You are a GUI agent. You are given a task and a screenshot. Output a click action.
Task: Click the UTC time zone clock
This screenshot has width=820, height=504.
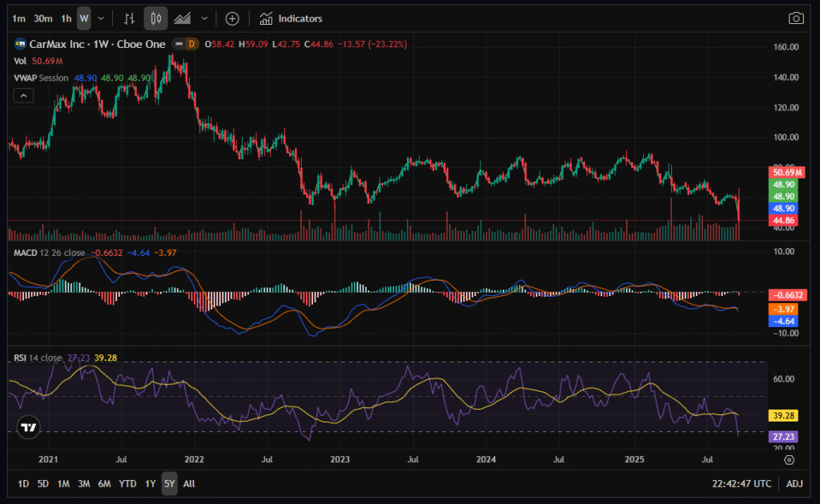pos(742,484)
